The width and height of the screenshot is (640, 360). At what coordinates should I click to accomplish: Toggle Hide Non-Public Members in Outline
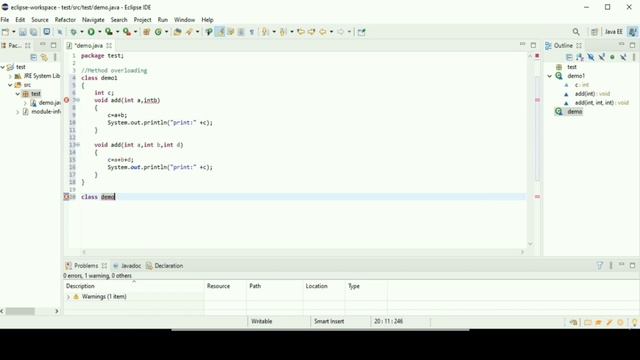612,57
